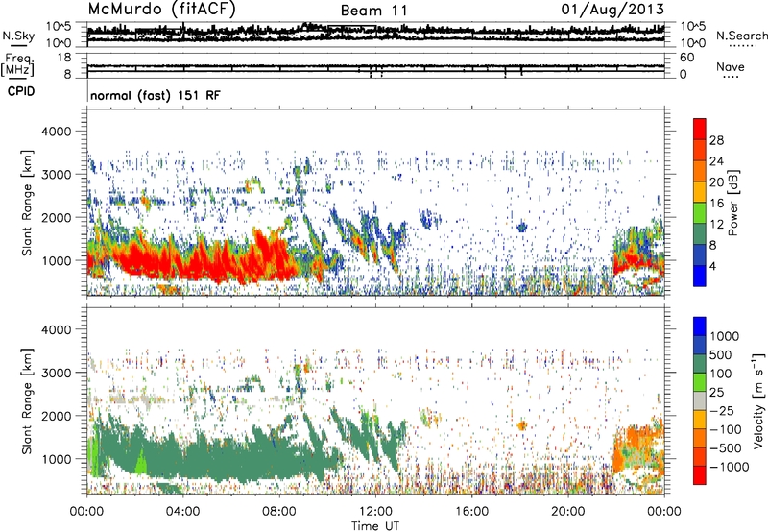Click the 'Time UT' axis title
The image size is (768, 532).
tap(375, 525)
